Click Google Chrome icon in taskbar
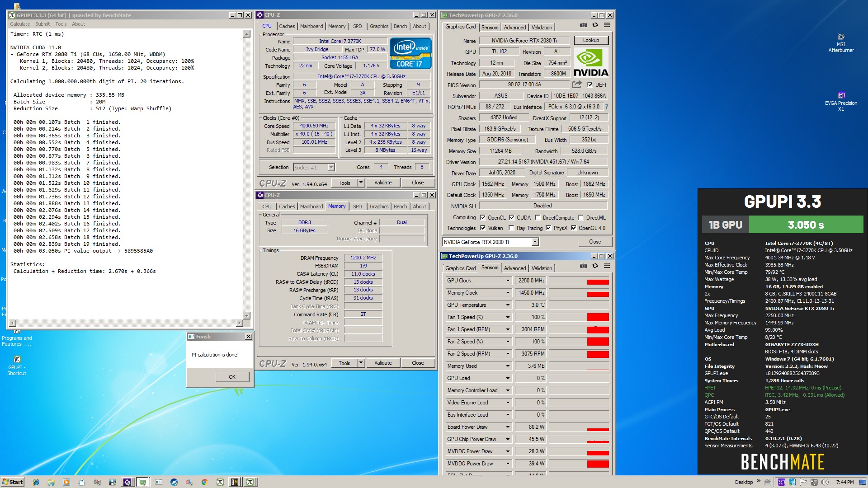The height and width of the screenshot is (488, 868). point(204,482)
